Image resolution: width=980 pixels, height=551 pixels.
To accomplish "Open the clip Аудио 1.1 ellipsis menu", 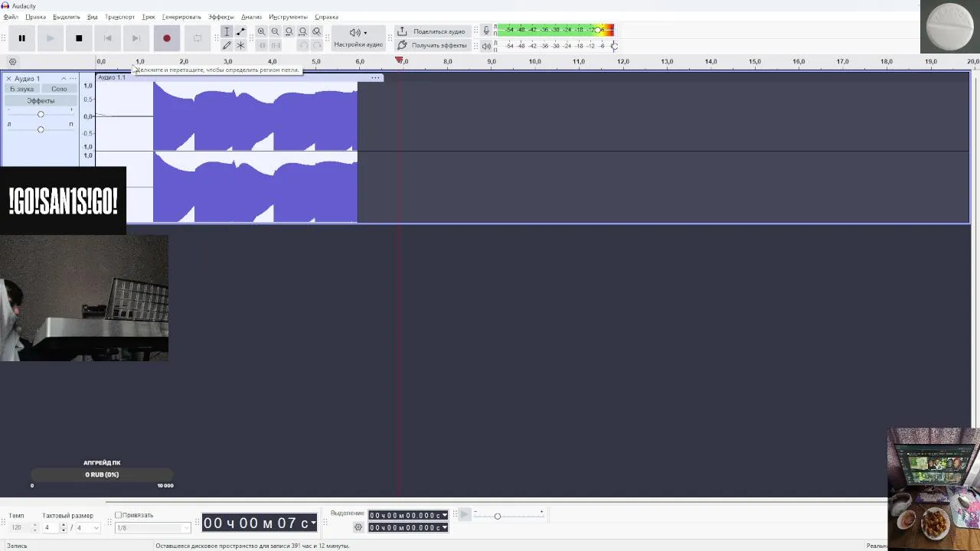I will [375, 77].
